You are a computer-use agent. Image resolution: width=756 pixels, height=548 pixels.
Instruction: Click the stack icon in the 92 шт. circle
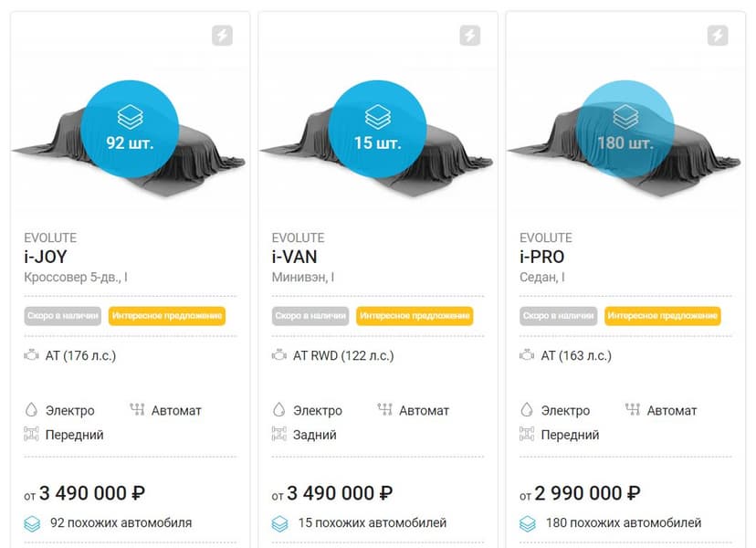(x=130, y=117)
